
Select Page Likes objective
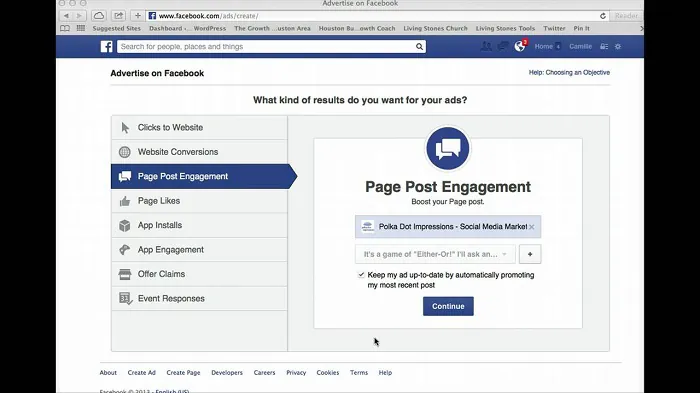click(x=199, y=201)
